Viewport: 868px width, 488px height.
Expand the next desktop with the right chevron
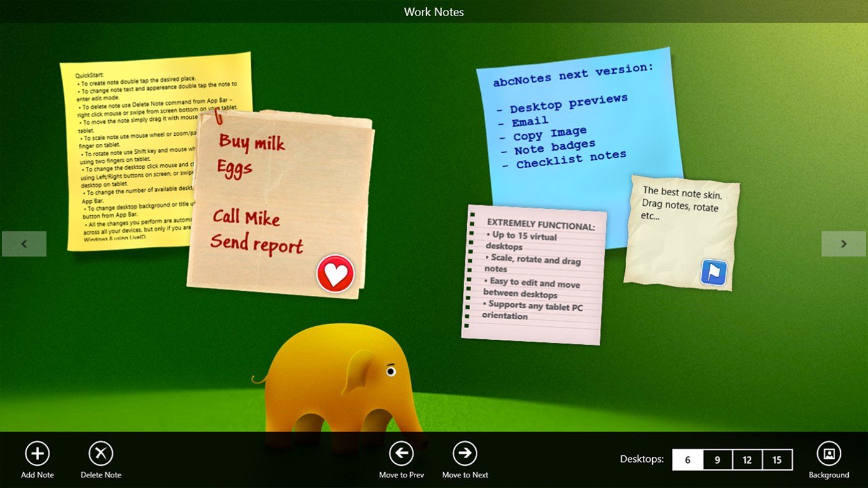click(x=843, y=243)
